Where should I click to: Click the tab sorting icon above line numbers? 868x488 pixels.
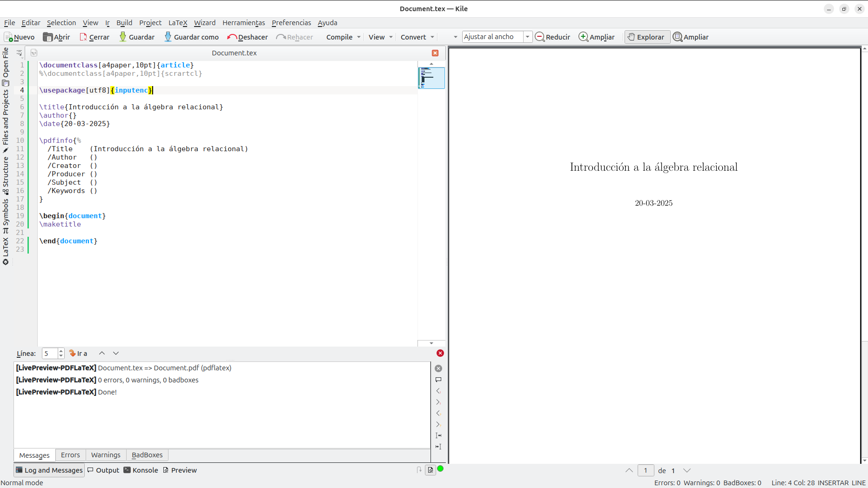(x=19, y=53)
